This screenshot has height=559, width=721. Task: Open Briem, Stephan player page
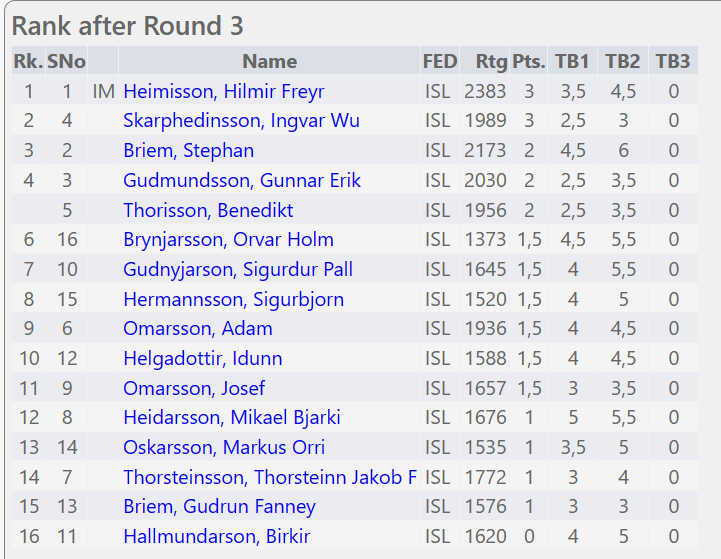pyautogui.click(x=188, y=151)
